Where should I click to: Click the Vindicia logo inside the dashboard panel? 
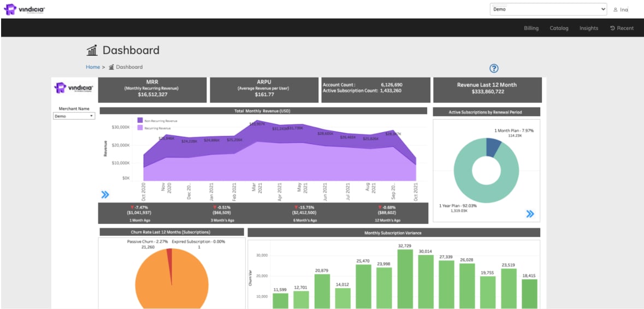coord(74,88)
